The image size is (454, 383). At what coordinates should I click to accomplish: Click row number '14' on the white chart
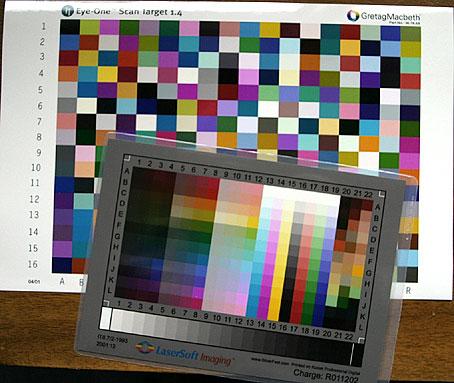pyautogui.click(x=33, y=231)
